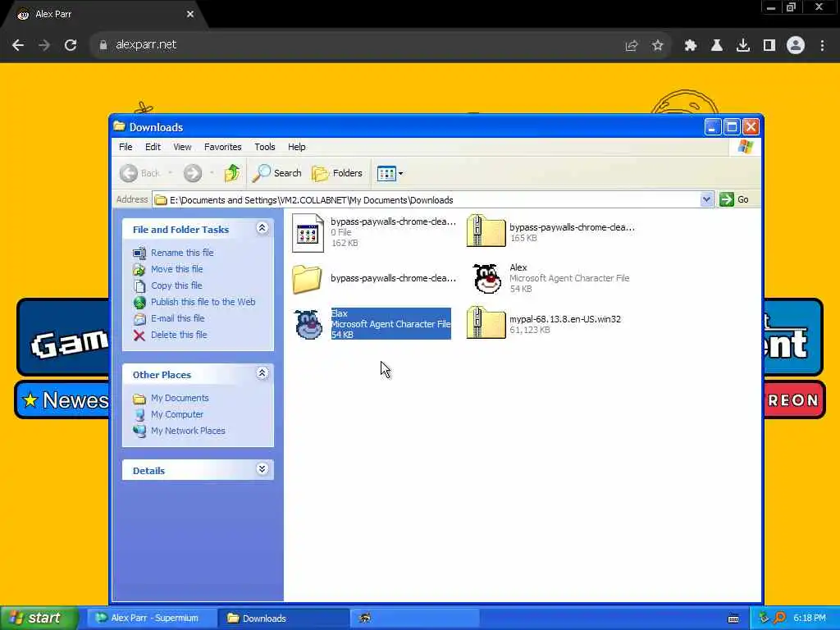The height and width of the screenshot is (630, 840).
Task: Toggle the Folders pane
Action: tap(337, 173)
